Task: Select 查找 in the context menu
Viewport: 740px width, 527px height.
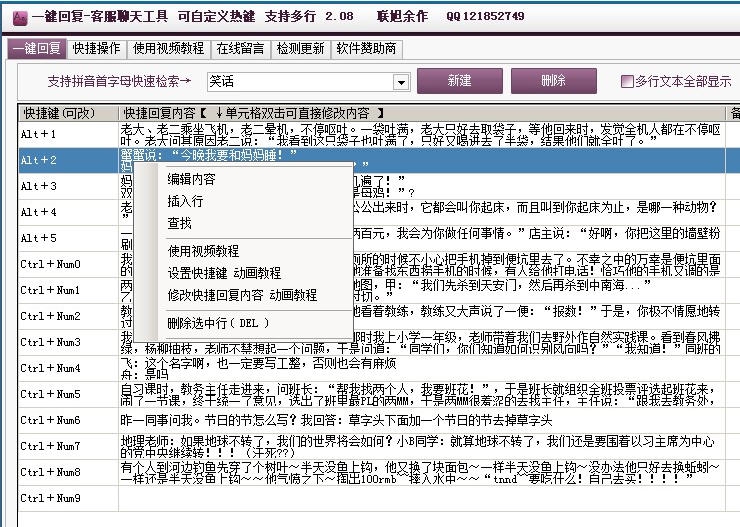Action: (179, 223)
